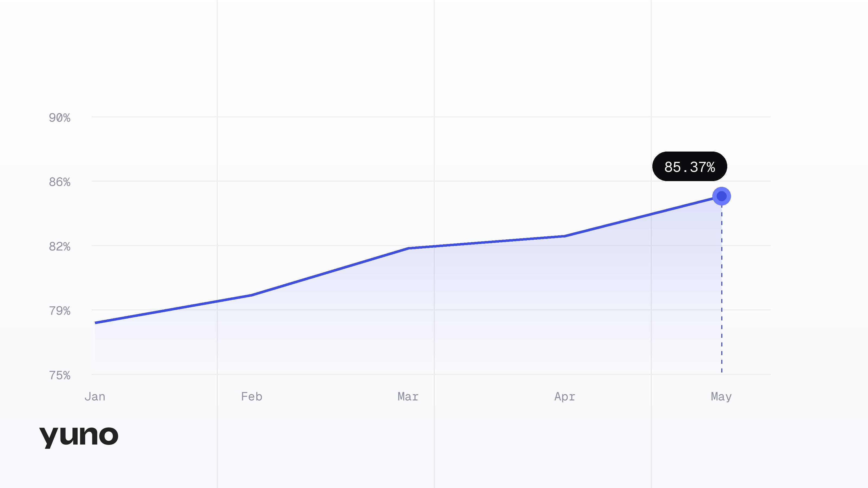This screenshot has height=488, width=868.
Task: Select the Mar axis label
Action: pos(408,396)
